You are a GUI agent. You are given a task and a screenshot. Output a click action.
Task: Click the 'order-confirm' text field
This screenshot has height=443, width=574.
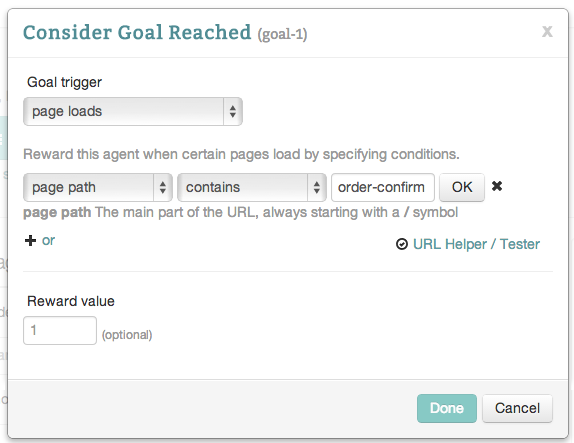tap(383, 187)
